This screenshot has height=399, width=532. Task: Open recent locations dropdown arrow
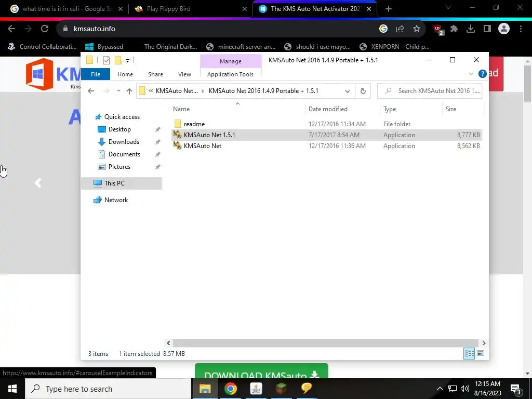click(x=118, y=91)
